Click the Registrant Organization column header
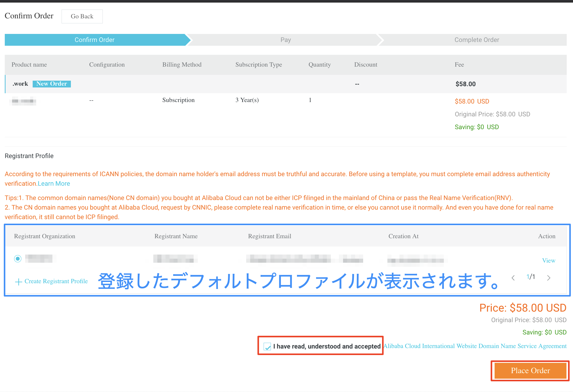Viewport: 573px width, 392px height. coord(44,236)
